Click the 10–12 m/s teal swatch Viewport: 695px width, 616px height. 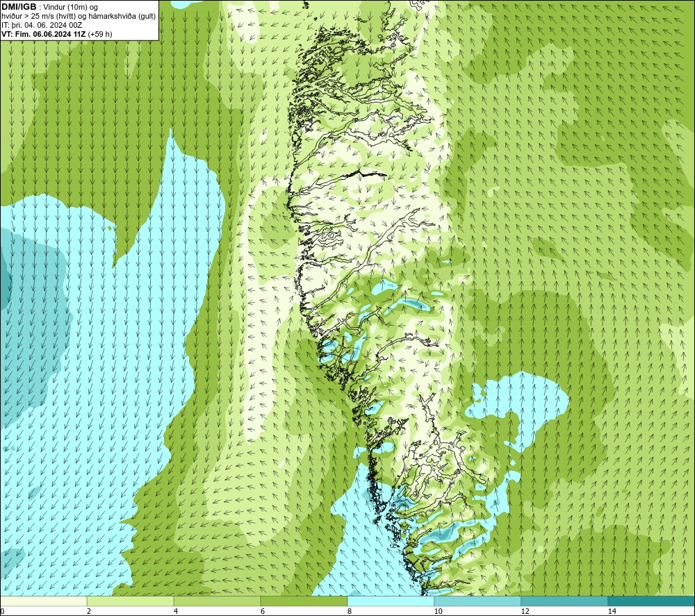[477, 601]
